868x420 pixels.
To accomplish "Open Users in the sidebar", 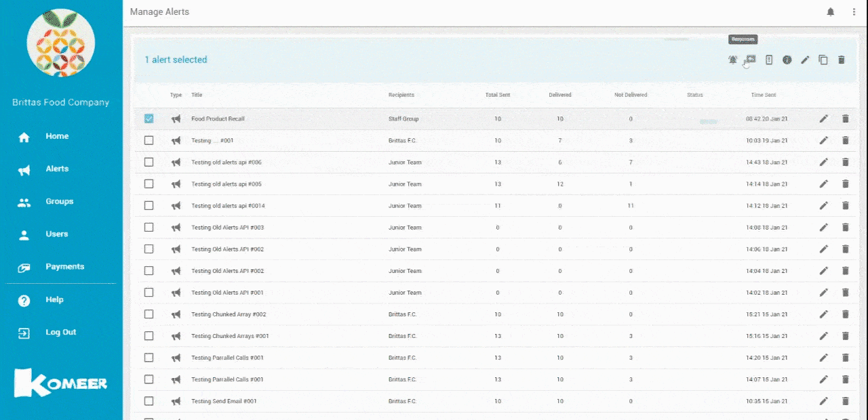I will 57,234.
